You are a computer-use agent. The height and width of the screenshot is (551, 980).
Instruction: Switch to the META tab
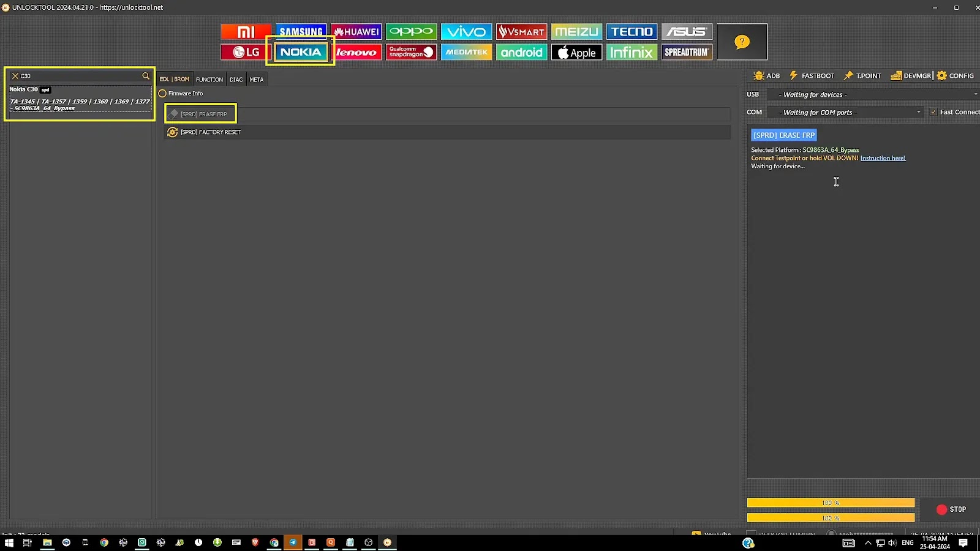click(257, 80)
